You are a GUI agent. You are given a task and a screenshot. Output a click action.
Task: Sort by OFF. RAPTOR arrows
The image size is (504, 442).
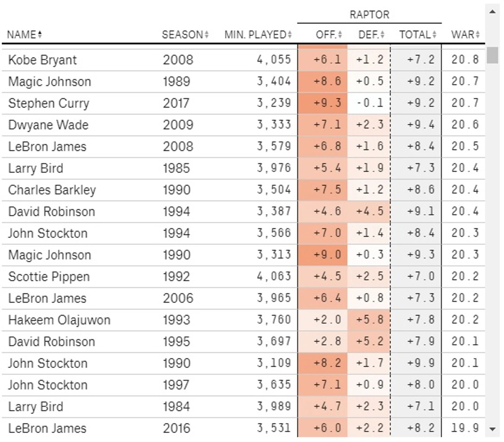pyautogui.click(x=340, y=35)
